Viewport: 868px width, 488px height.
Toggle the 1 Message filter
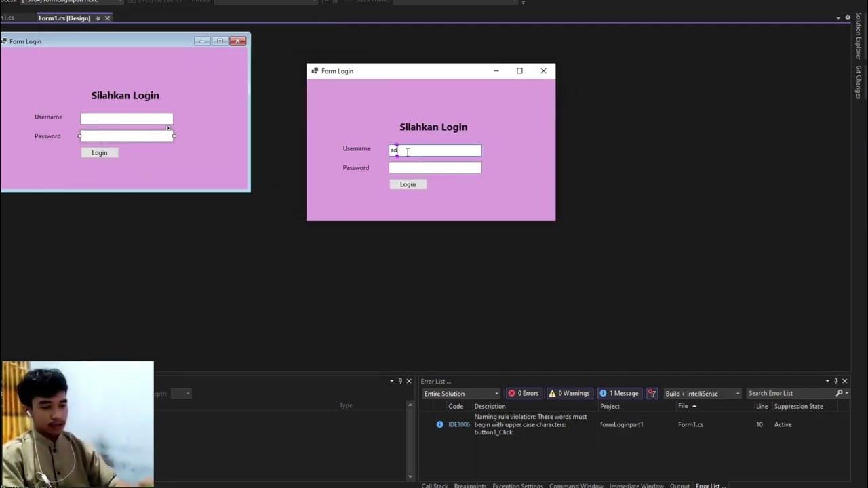[x=619, y=393]
